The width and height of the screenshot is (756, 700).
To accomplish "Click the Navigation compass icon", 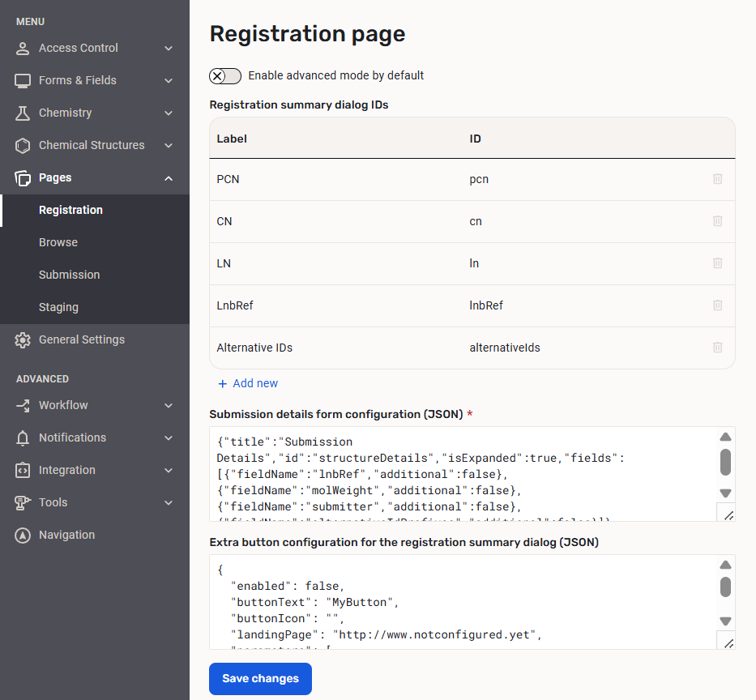I will coord(23,536).
